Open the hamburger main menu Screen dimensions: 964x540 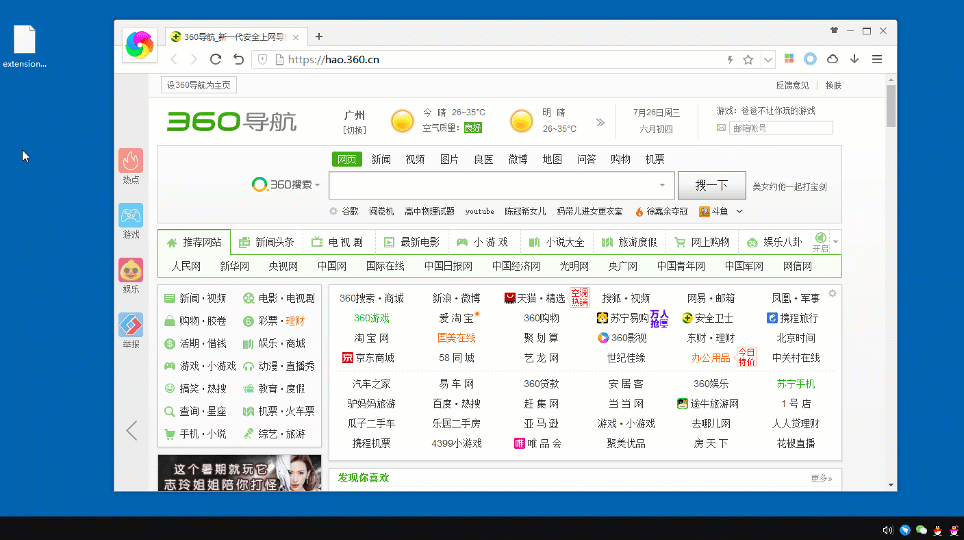click(x=877, y=59)
